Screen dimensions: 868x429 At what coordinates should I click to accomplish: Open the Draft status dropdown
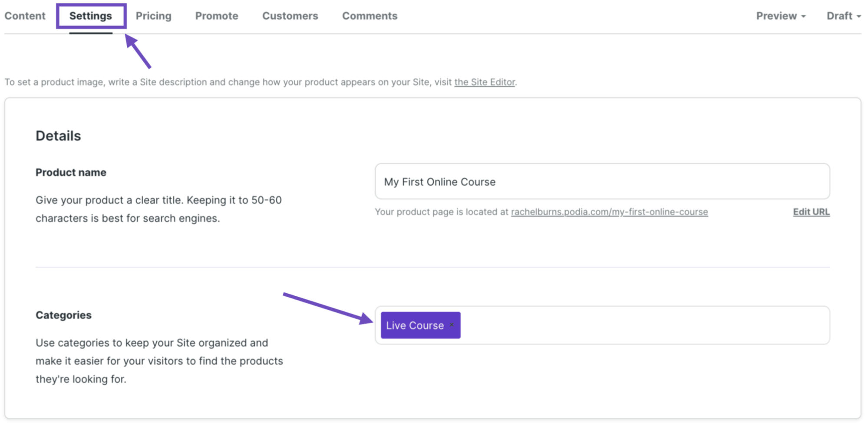[x=842, y=16]
